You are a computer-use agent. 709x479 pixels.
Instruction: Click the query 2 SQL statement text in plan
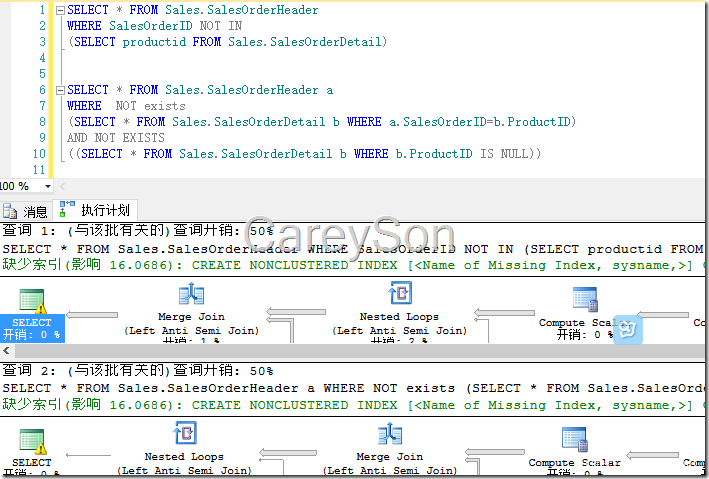coord(353,388)
